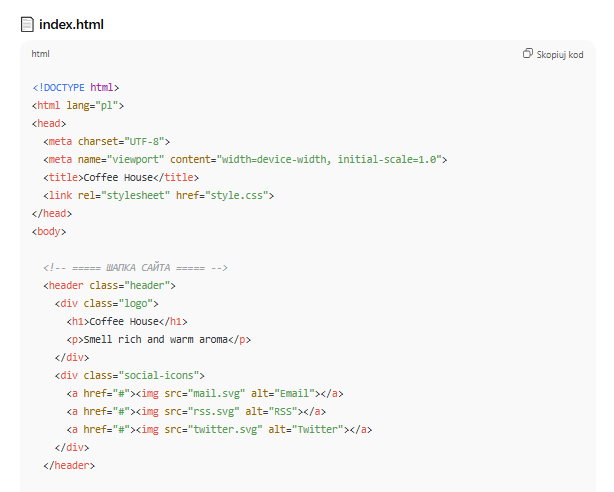614x492 pixels.
Task: Click the file document icon beside index.html
Action: click(28, 24)
